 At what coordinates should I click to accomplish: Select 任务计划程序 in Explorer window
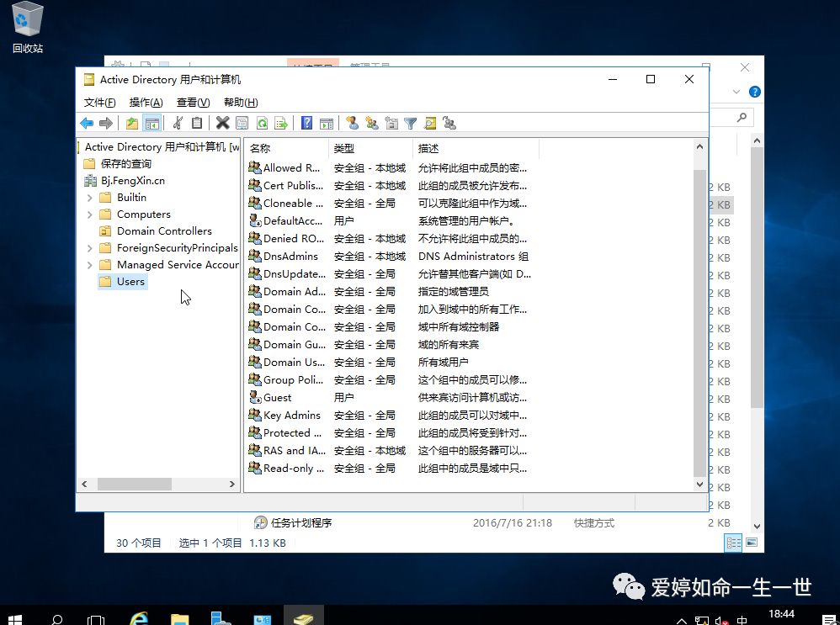[x=301, y=522]
